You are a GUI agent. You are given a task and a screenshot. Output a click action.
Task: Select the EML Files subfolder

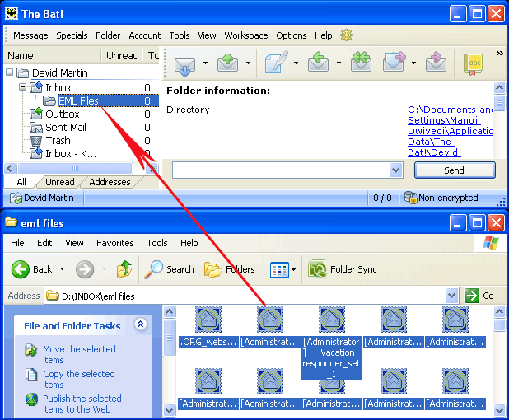[78, 101]
